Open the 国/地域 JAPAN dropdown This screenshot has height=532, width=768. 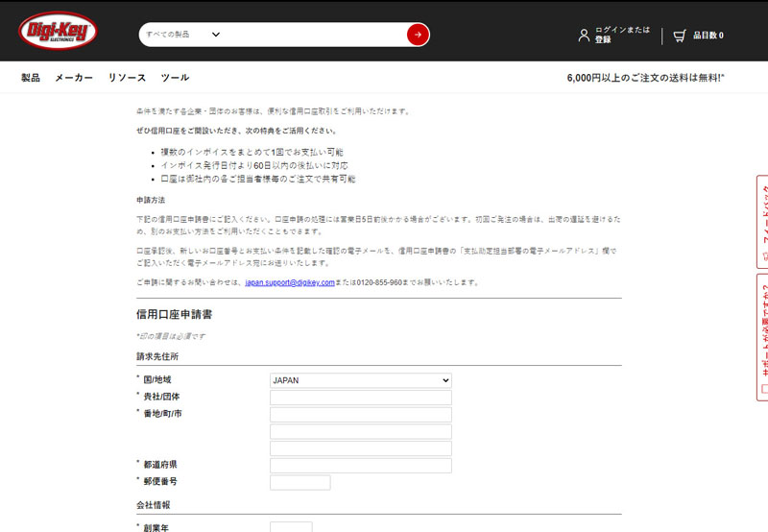(x=360, y=380)
